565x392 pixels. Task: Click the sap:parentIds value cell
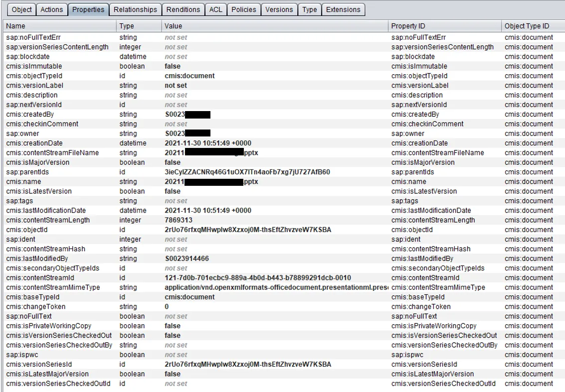pos(247,172)
